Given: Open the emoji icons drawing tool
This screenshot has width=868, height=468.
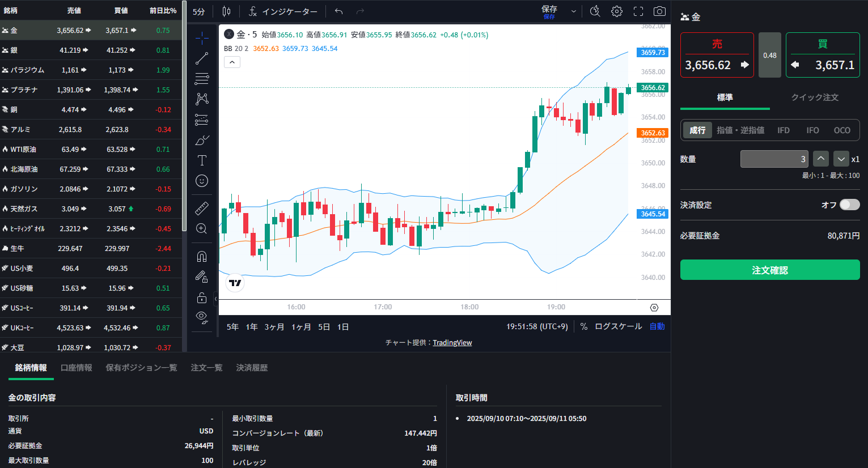Looking at the screenshot, I should [x=202, y=181].
